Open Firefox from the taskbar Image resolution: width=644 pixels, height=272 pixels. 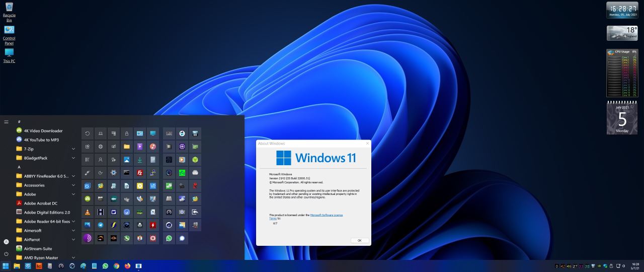(127, 266)
